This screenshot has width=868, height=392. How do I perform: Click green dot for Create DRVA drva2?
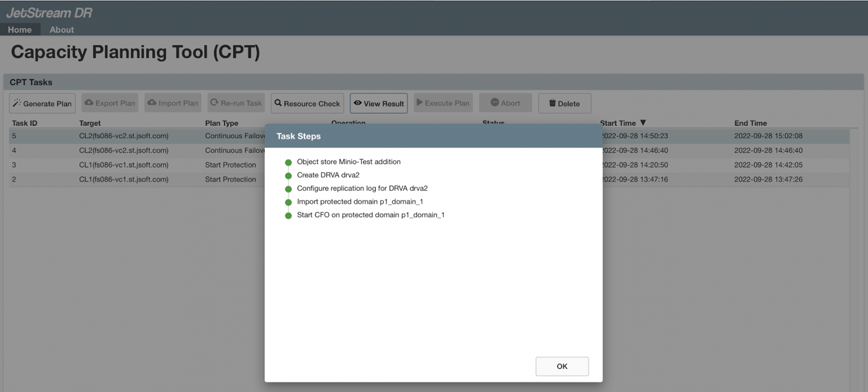(289, 175)
